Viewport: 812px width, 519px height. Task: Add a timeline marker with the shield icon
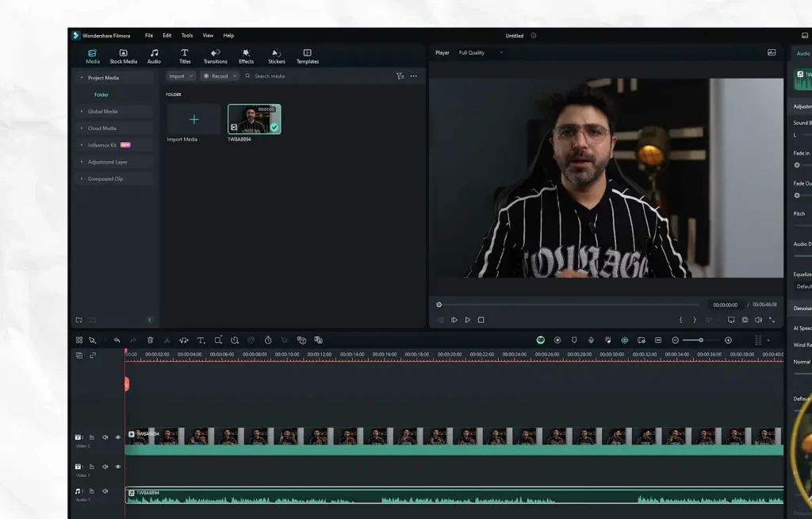574,340
